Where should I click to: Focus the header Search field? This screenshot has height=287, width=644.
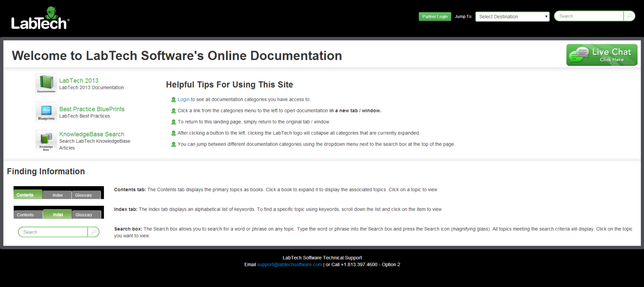(x=589, y=16)
